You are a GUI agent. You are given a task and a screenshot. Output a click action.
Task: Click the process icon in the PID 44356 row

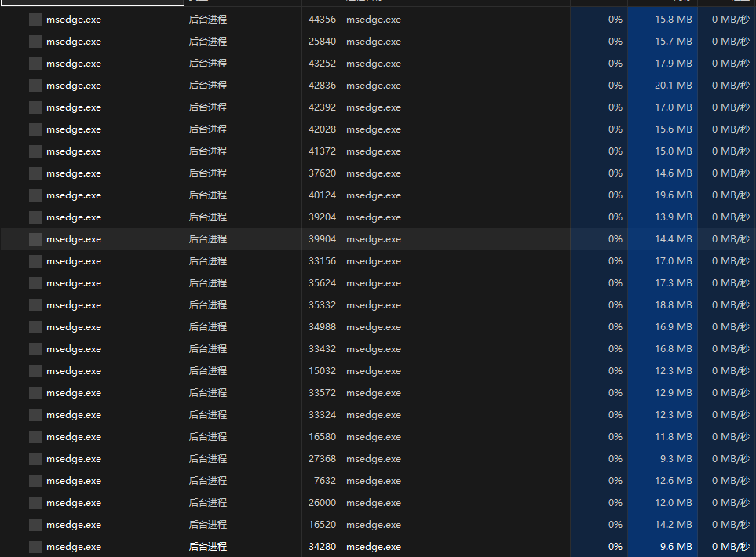[35, 20]
